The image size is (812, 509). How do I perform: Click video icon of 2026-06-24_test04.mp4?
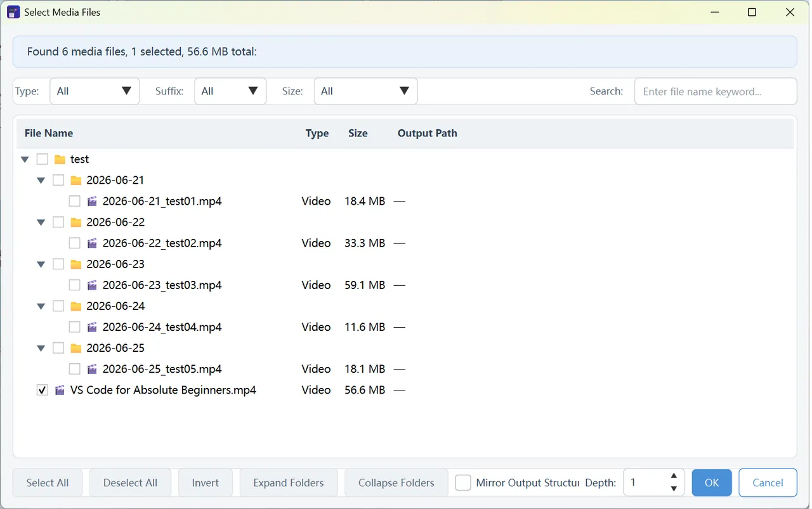(92, 327)
